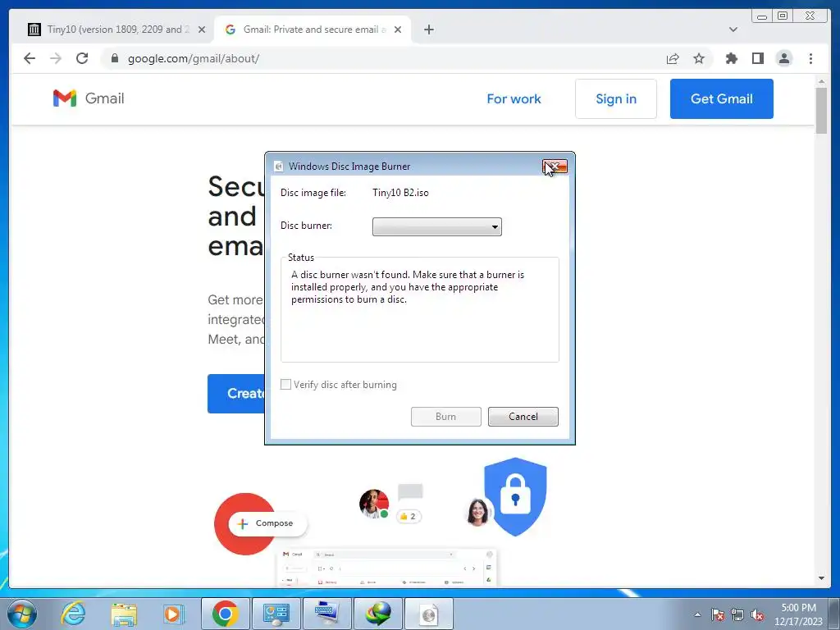Click the thumbs-up reaction badge

[x=409, y=517]
